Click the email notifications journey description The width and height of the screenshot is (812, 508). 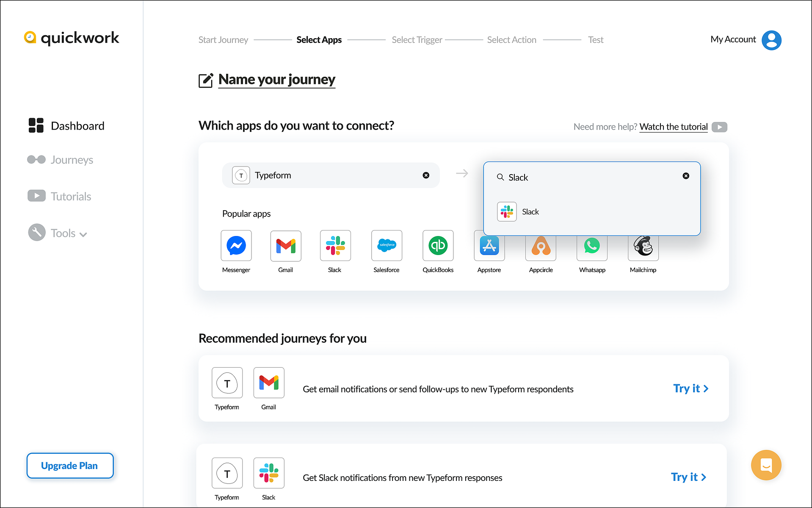[438, 389]
